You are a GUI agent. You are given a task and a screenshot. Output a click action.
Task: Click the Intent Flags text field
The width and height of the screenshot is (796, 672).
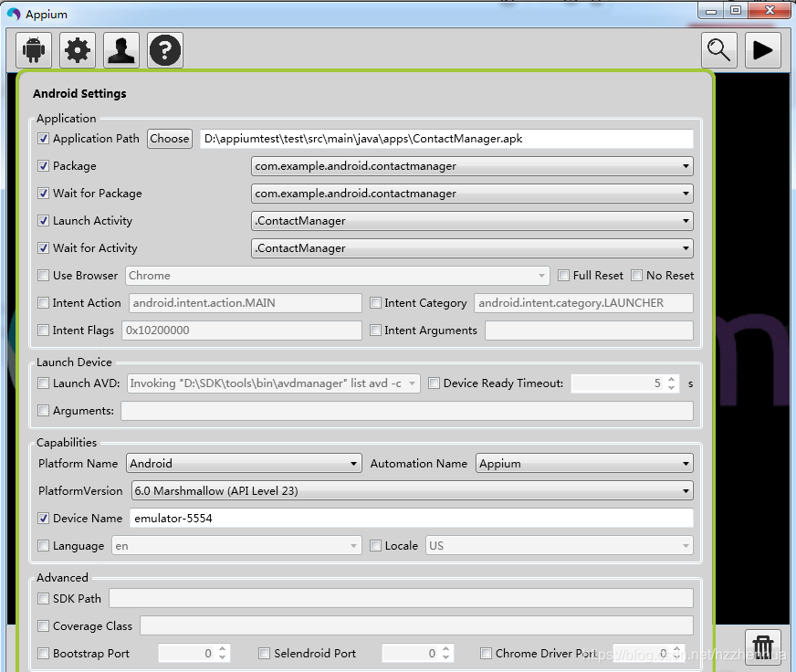click(x=242, y=331)
